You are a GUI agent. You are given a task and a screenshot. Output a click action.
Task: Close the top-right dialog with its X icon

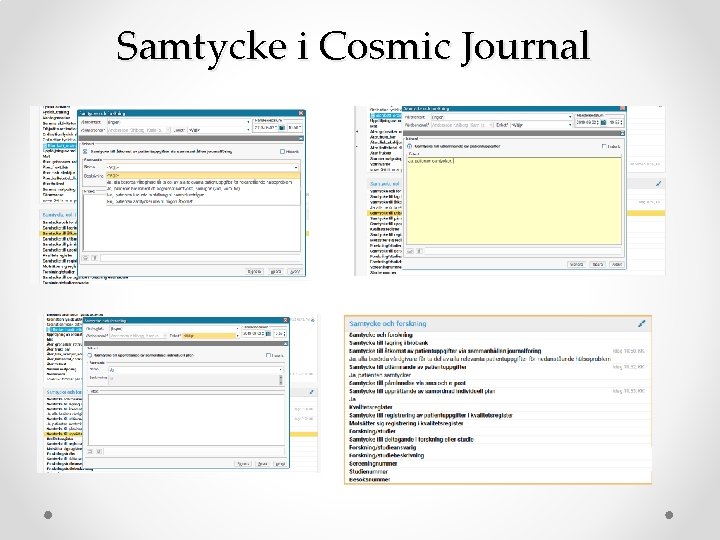[622, 108]
